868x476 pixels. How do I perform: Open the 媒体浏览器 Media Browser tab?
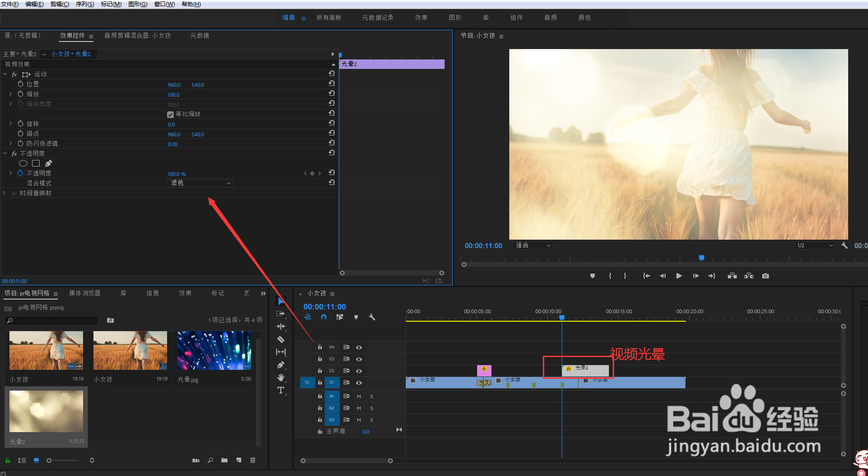[x=85, y=293]
